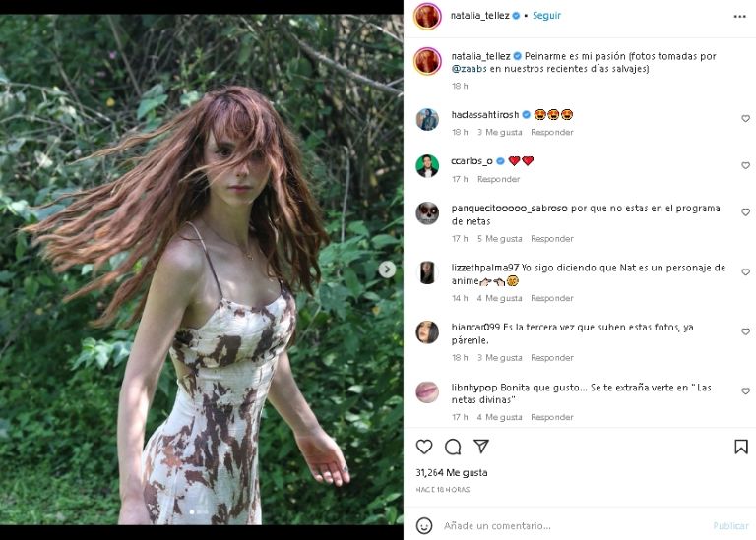Image resolution: width=756 pixels, height=540 pixels.
Task: Go to next photo in carousel
Action: (x=388, y=269)
